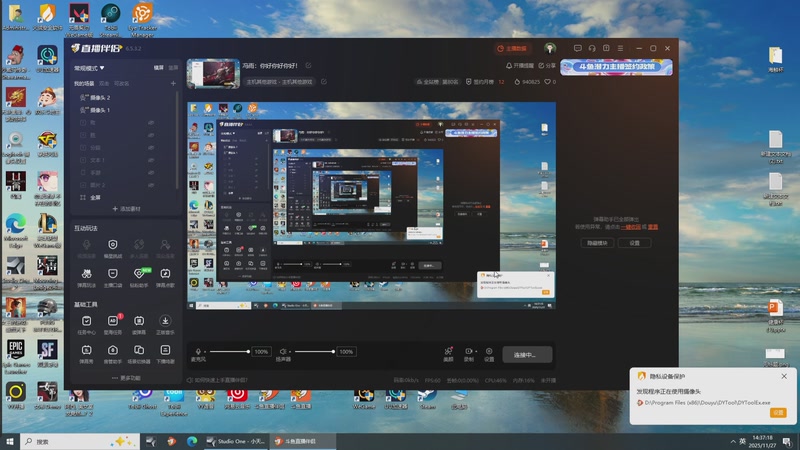
Task: Select the 我的场景 tab
Action: click(84, 83)
